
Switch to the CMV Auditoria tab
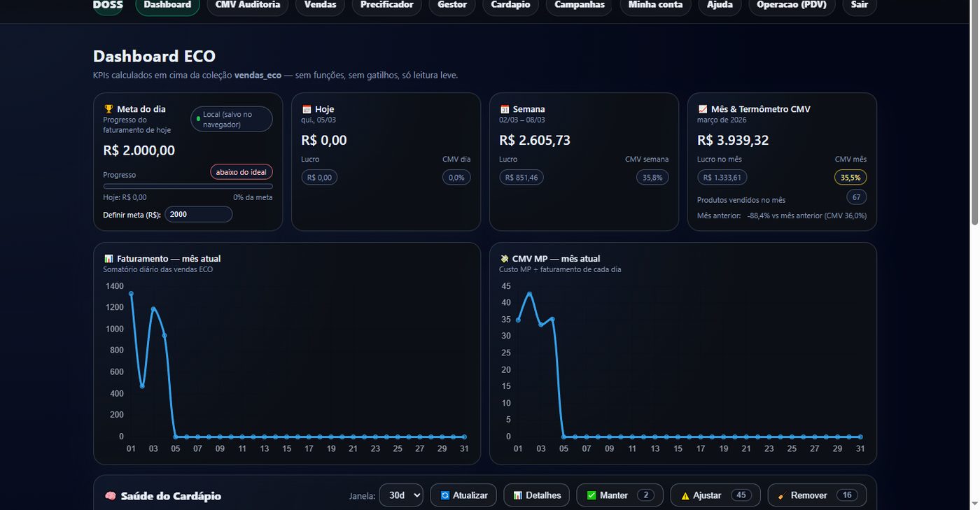247,3
